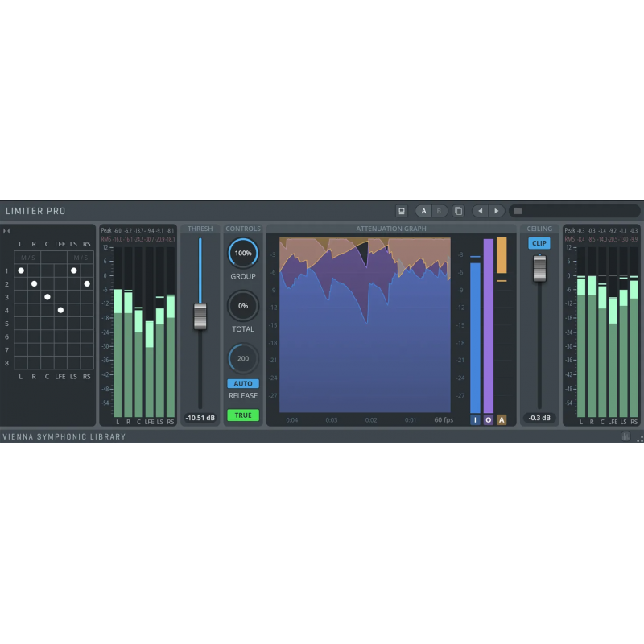Go to previous preset with left arrow
Image resolution: width=644 pixels, height=644 pixels.
[481, 211]
